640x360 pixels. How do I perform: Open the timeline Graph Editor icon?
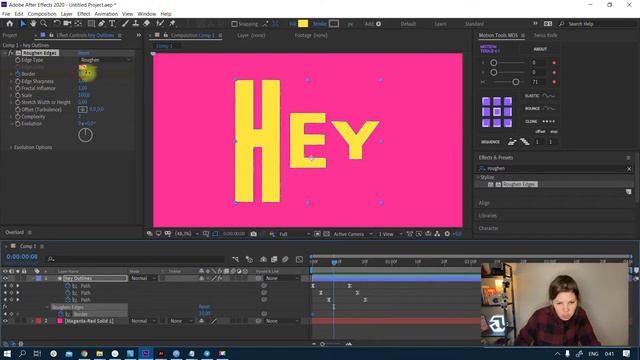point(299,259)
